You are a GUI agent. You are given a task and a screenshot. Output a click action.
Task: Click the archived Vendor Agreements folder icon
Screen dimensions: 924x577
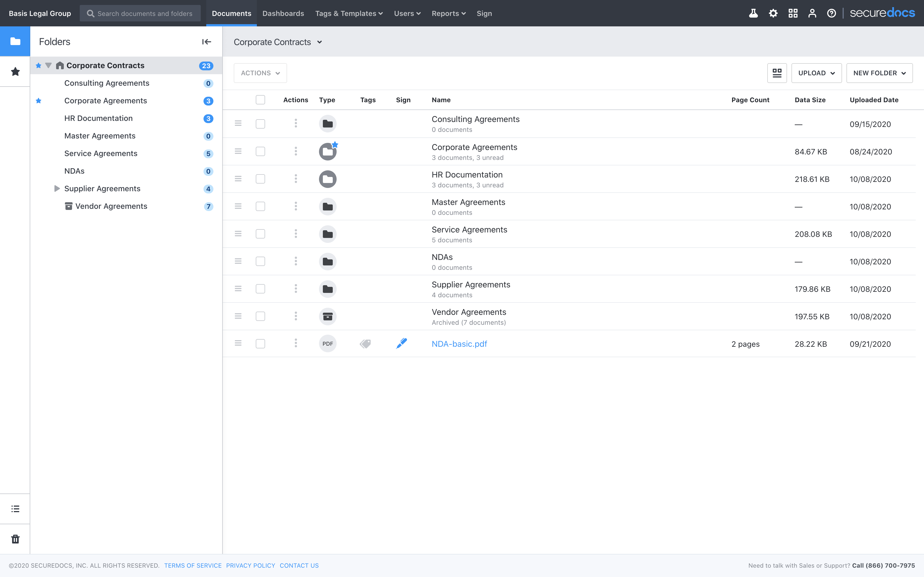pyautogui.click(x=328, y=316)
